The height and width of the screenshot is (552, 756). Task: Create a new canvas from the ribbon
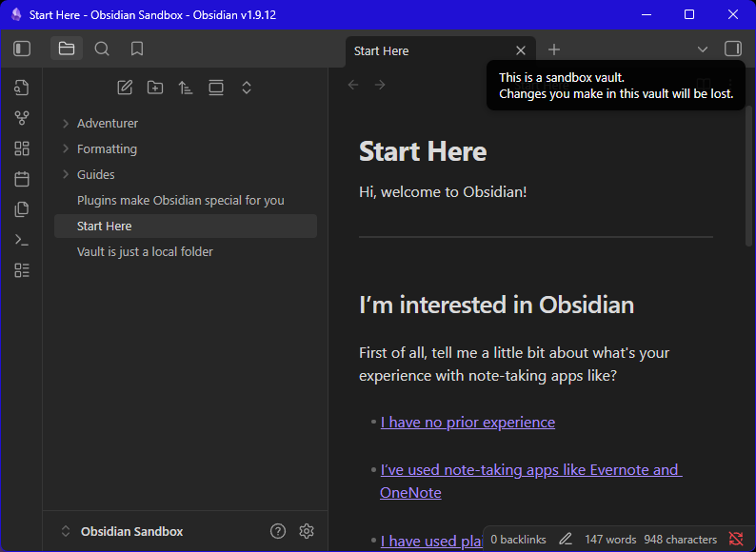[22, 148]
